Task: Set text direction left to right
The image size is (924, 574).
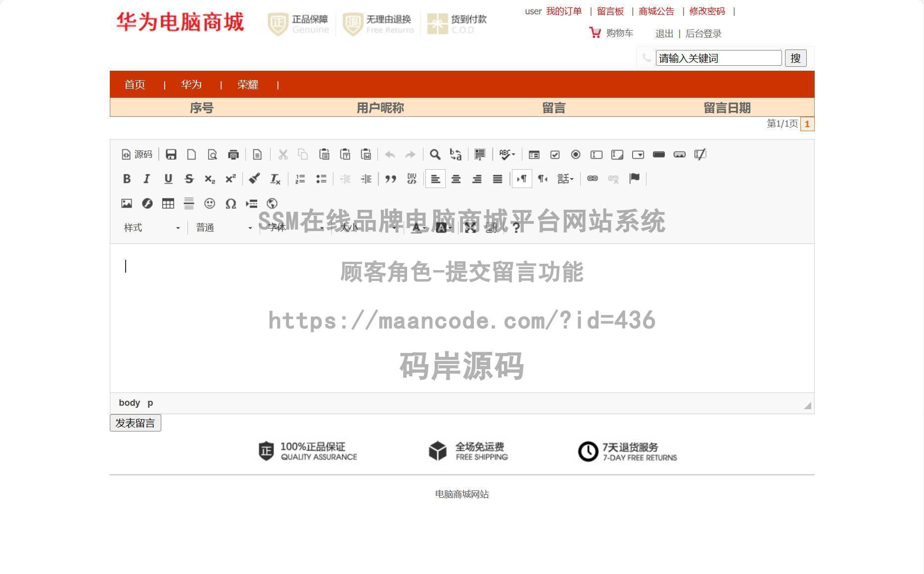Action: 522,179
